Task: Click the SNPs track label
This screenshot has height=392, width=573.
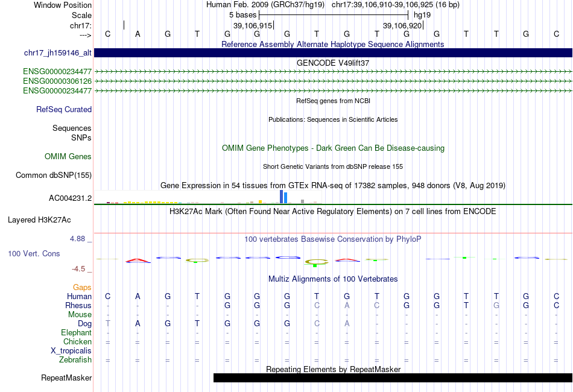Action: (x=81, y=138)
